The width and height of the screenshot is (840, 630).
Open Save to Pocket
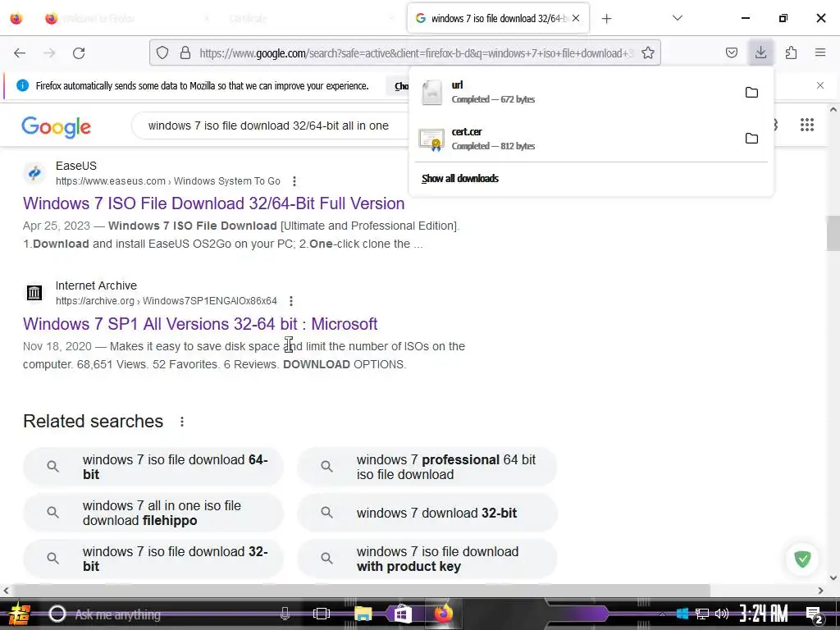(731, 52)
